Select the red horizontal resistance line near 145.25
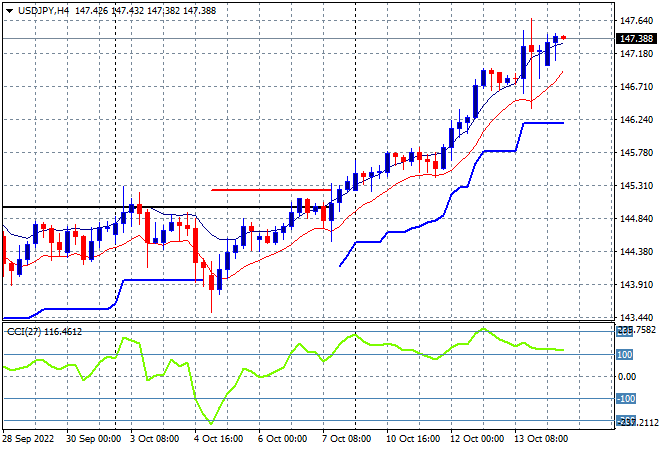This screenshot has height=450, width=660. click(271, 190)
